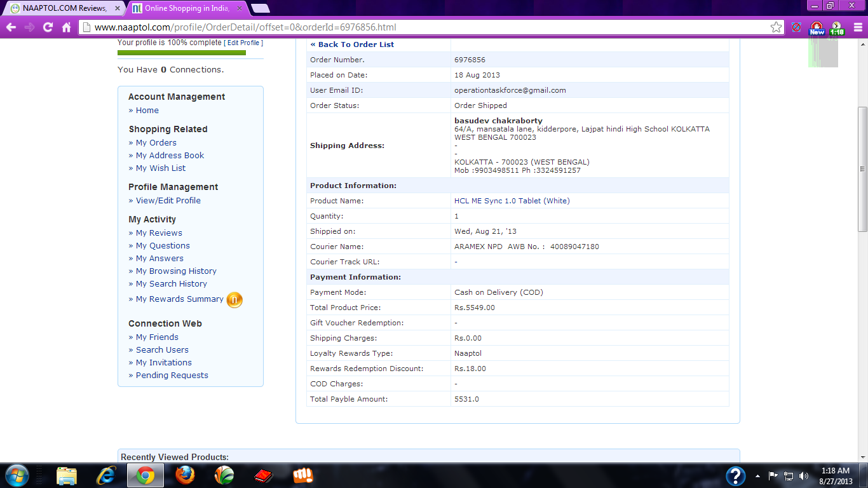Click the Rewards Summary gold coin icon
This screenshot has width=868, height=488.
[x=234, y=299]
